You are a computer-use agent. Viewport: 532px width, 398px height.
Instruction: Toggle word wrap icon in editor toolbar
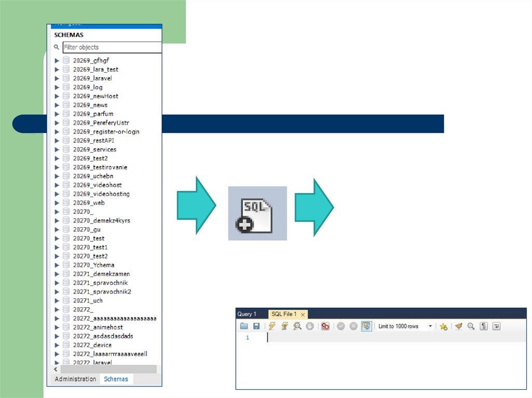coord(497,326)
